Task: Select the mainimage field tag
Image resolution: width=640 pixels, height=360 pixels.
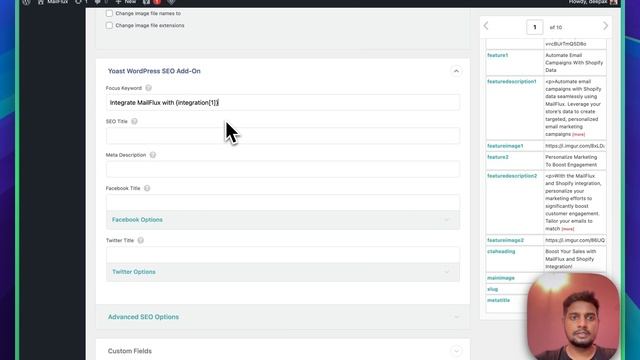Action: click(501, 278)
